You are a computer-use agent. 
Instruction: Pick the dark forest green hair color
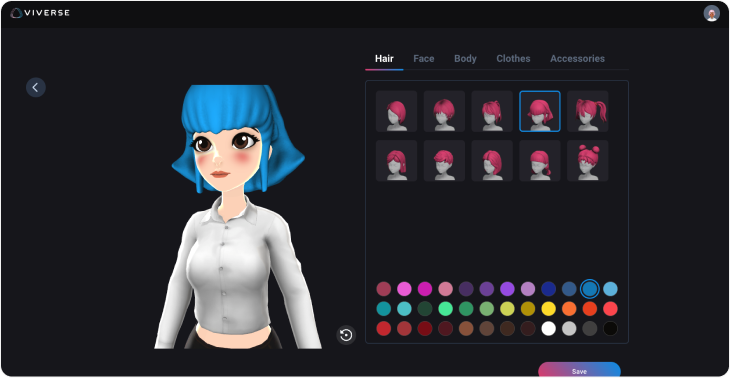click(425, 309)
